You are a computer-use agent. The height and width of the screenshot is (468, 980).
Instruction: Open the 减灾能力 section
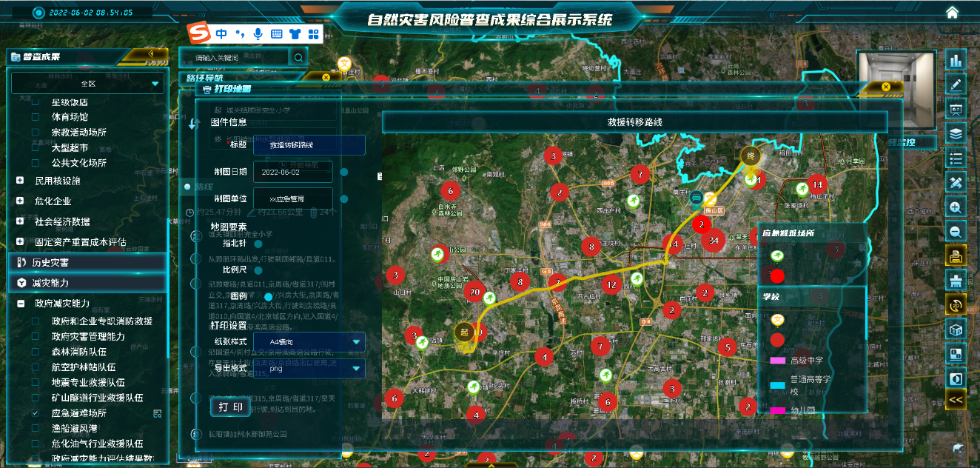click(x=89, y=283)
